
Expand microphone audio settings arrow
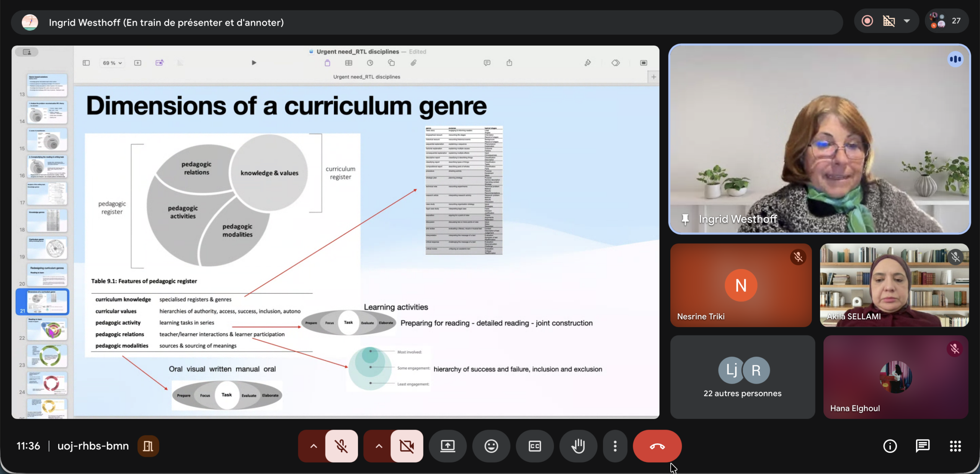point(313,446)
